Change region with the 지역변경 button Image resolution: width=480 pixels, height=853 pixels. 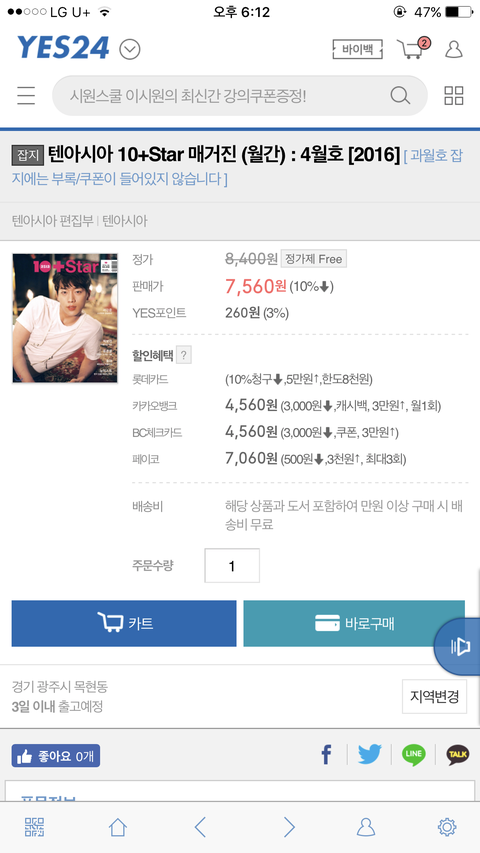pos(434,696)
